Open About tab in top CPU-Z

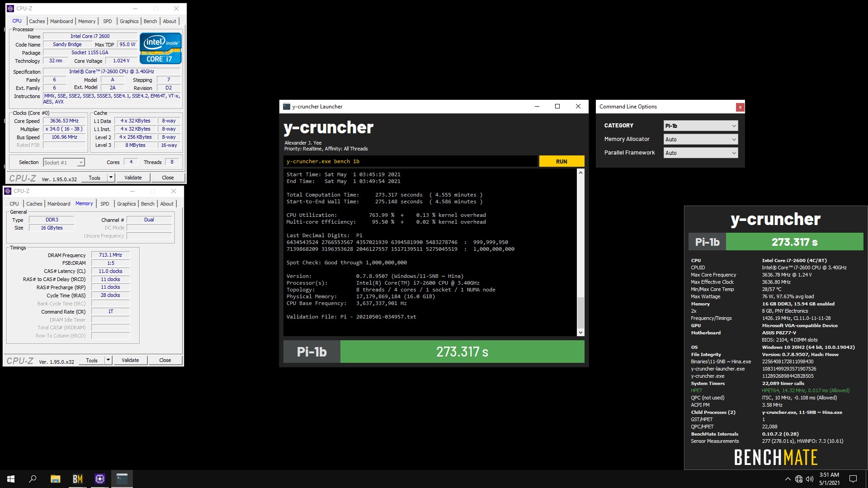click(x=170, y=21)
